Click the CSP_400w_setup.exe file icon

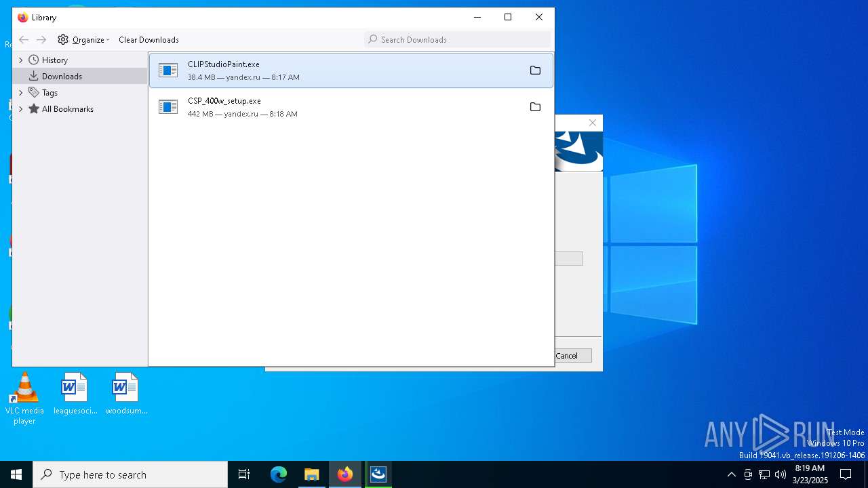click(x=168, y=107)
